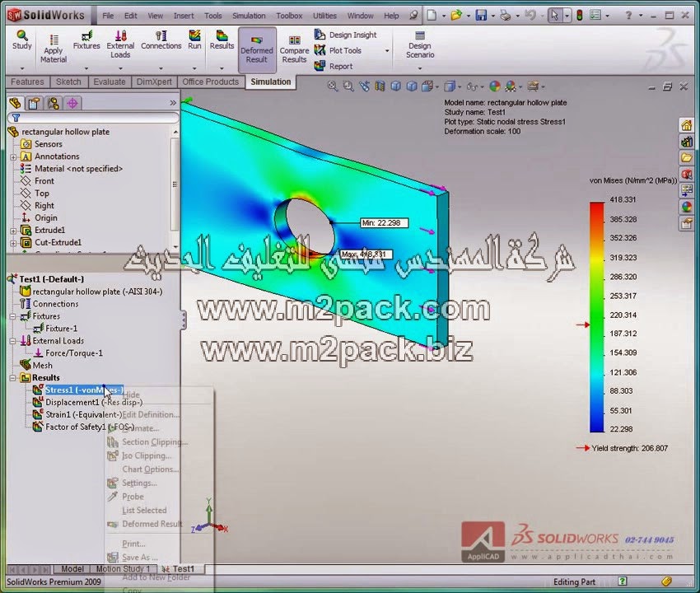The image size is (700, 593).
Task: Open the Design Scenario tool
Action: pos(420,45)
